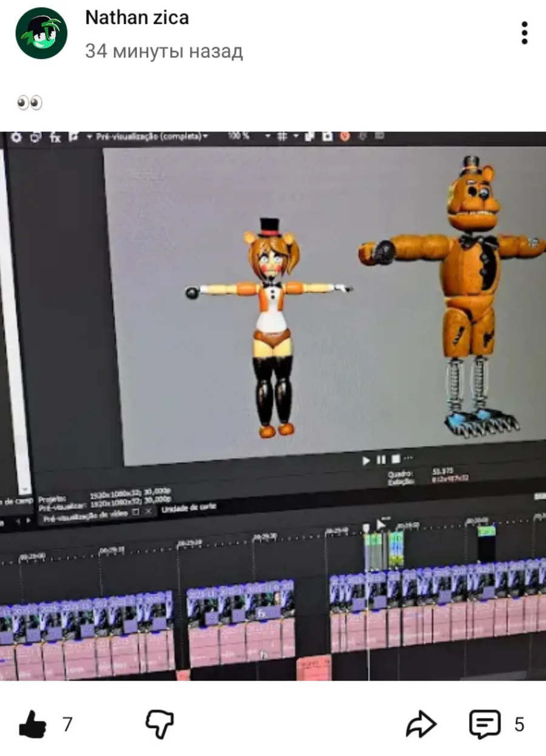
Task: Open the comments on the post
Action: [x=485, y=724]
